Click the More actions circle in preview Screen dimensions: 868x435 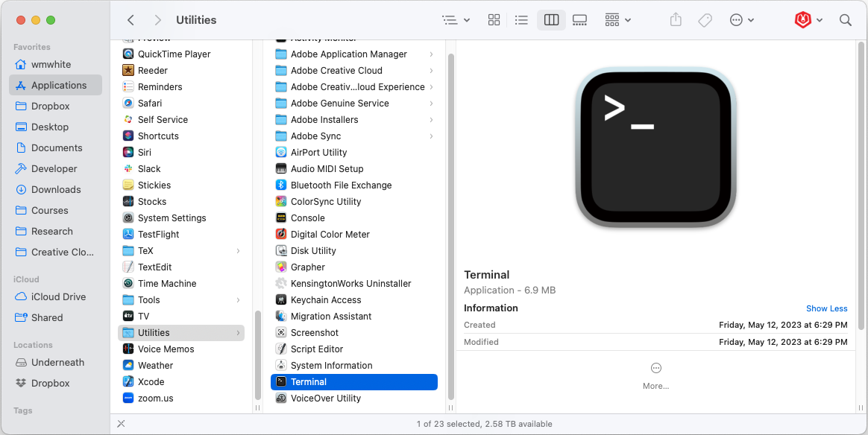click(x=655, y=369)
